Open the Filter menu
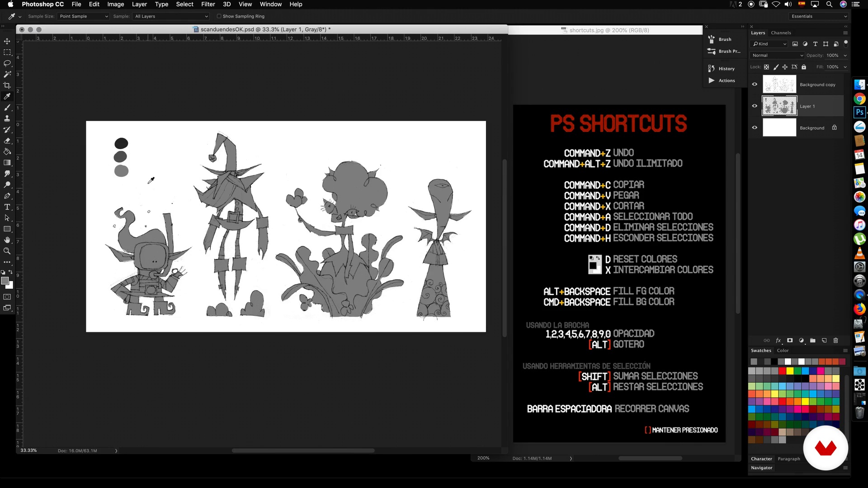Image resolution: width=868 pixels, height=488 pixels. coord(208,4)
